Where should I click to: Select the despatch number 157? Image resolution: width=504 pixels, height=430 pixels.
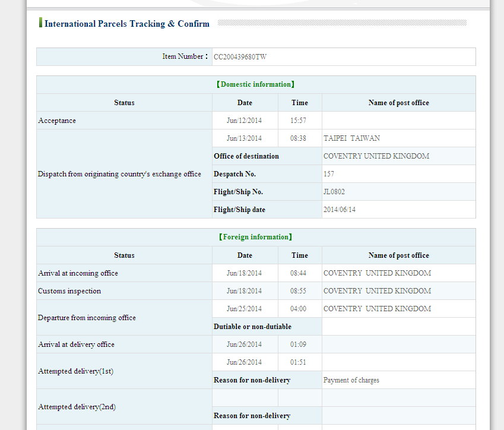point(329,174)
